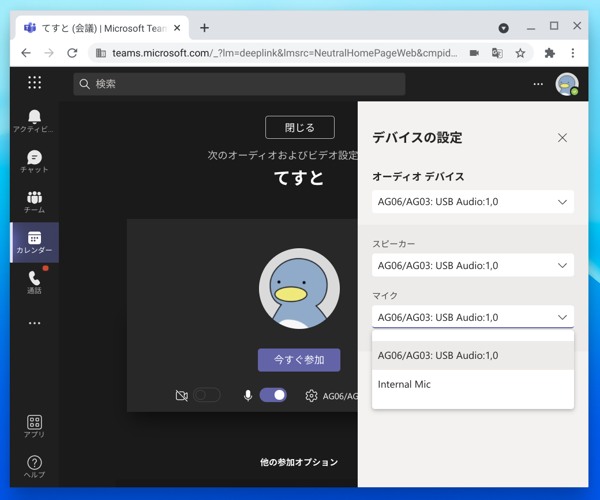The width and height of the screenshot is (600, 500).
Task: Open browser extensions puzzle icon
Action: 549,53
